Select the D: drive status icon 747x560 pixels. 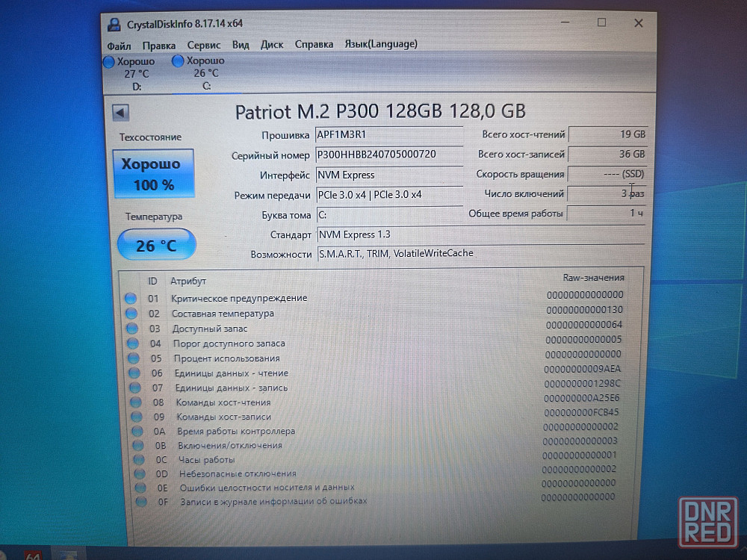(x=108, y=61)
